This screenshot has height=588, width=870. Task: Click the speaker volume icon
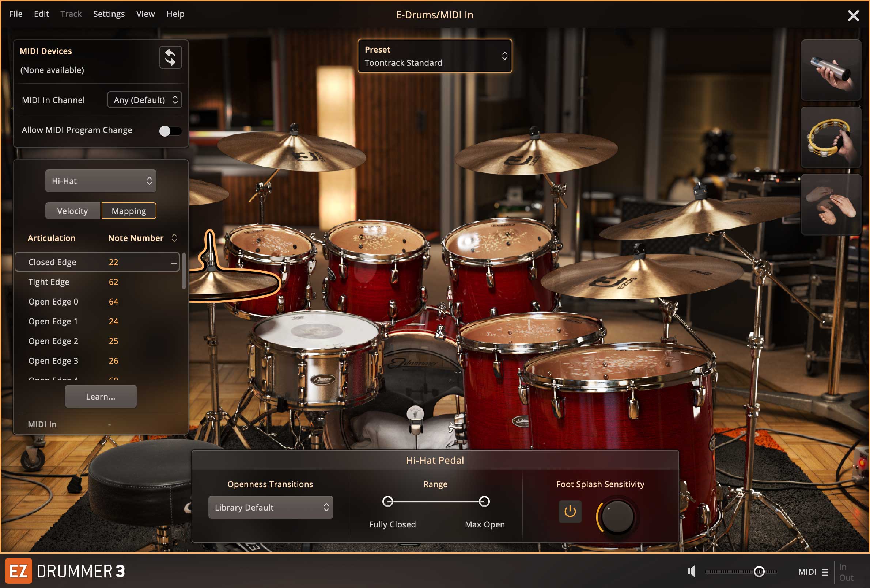pos(691,571)
